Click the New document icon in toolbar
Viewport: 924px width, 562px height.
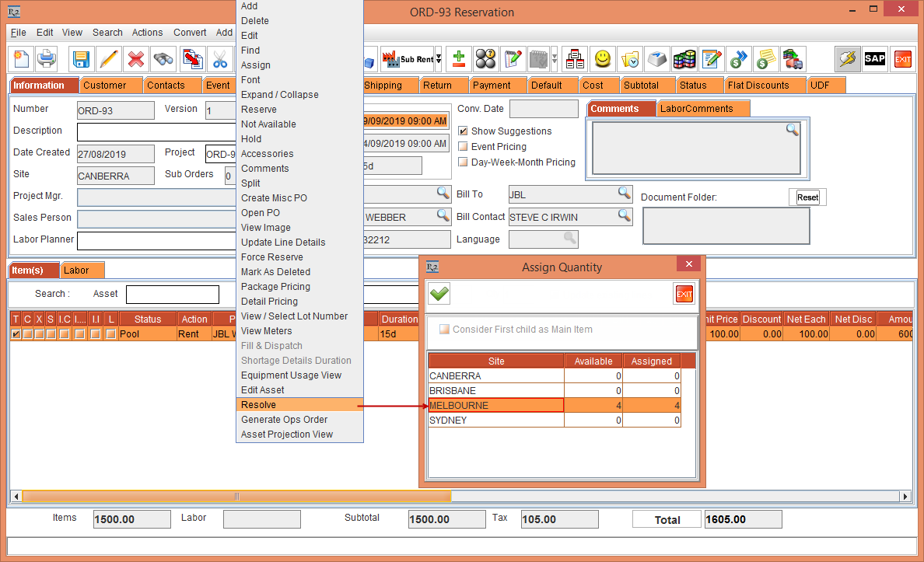coord(22,59)
